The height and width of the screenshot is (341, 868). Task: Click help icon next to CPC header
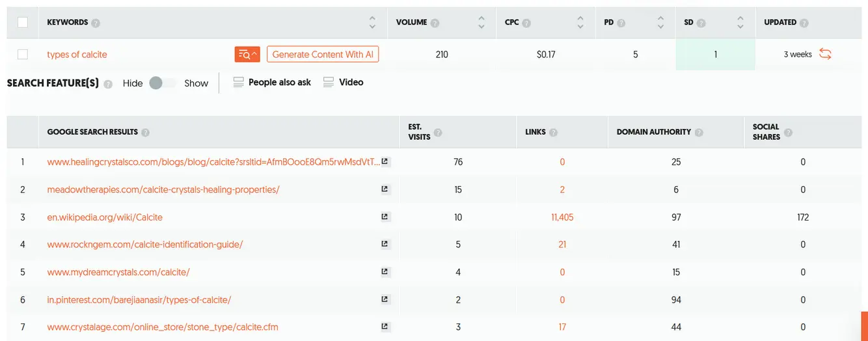(526, 23)
